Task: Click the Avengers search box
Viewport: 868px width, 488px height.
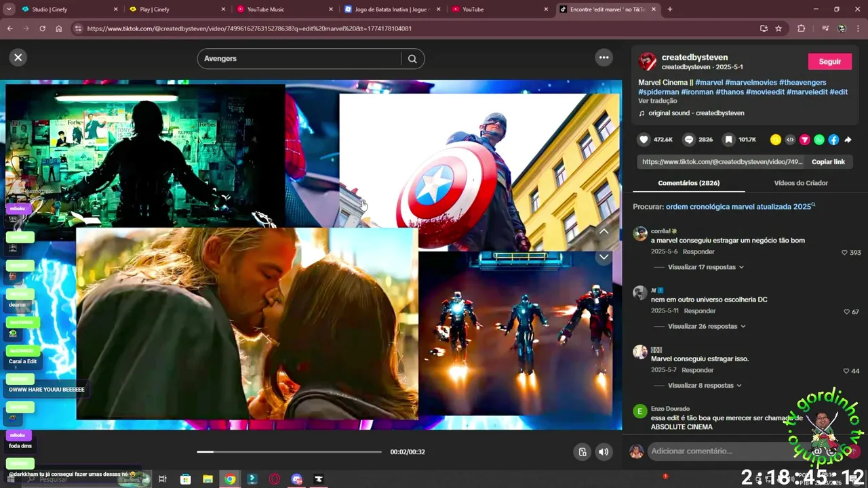Action: tap(302, 59)
